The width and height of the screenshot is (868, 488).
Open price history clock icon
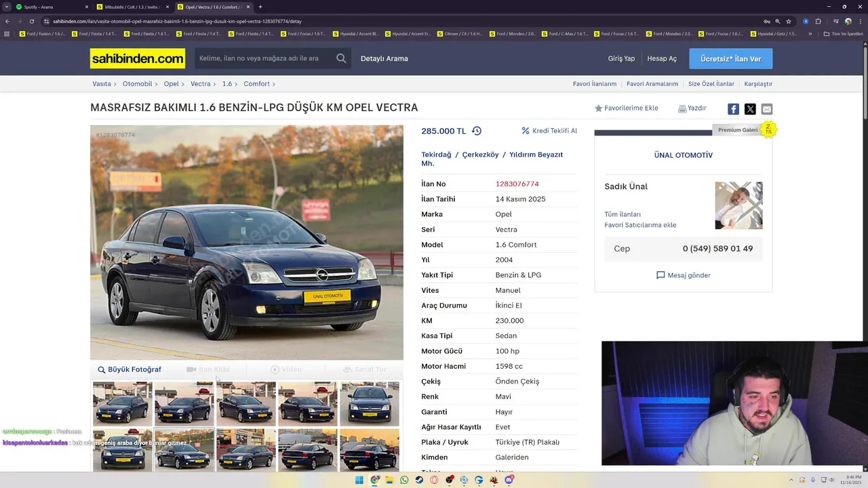(x=477, y=131)
